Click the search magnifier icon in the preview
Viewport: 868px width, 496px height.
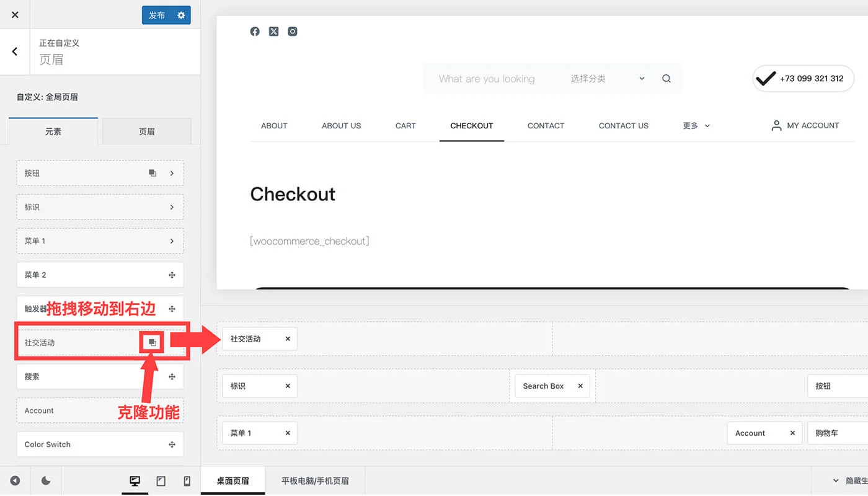pos(666,79)
